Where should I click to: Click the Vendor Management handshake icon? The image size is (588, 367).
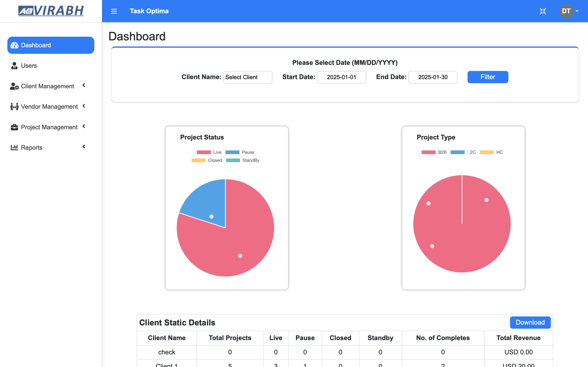coord(14,107)
